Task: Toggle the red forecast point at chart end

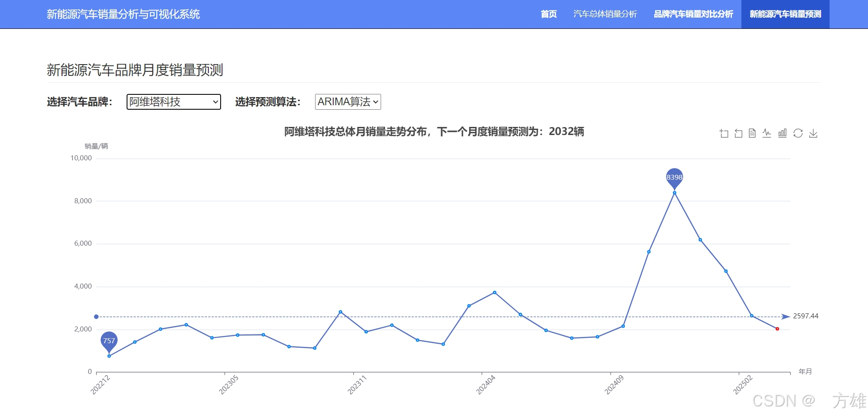Action: pyautogui.click(x=777, y=328)
